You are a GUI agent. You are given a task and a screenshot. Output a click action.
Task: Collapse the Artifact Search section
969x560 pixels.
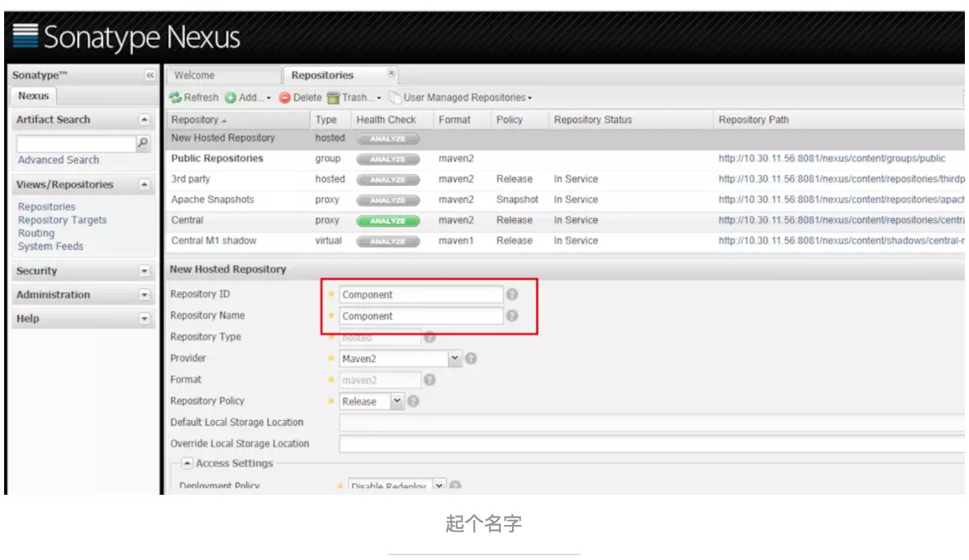coord(144,119)
